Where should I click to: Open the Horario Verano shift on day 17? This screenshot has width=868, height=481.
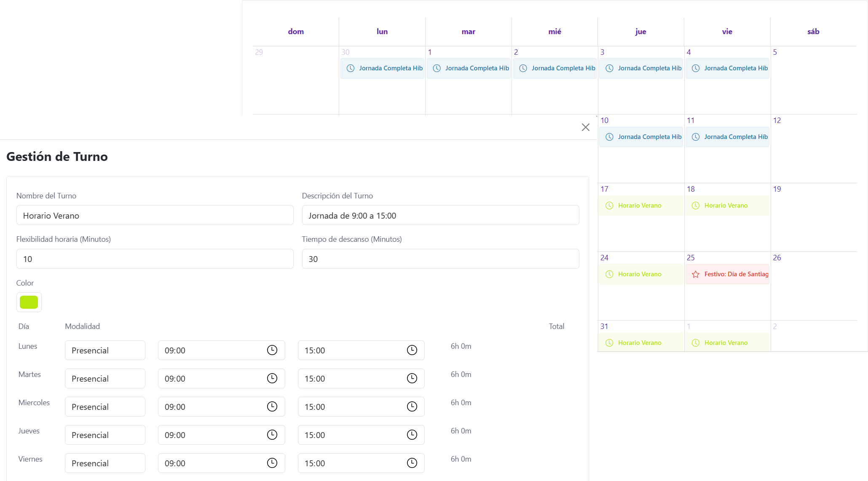641,206
